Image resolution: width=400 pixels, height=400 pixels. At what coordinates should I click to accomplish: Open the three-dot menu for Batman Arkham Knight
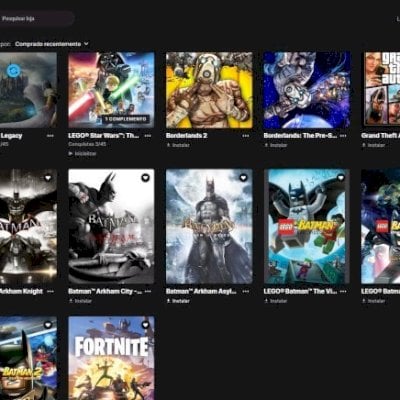[50, 291]
